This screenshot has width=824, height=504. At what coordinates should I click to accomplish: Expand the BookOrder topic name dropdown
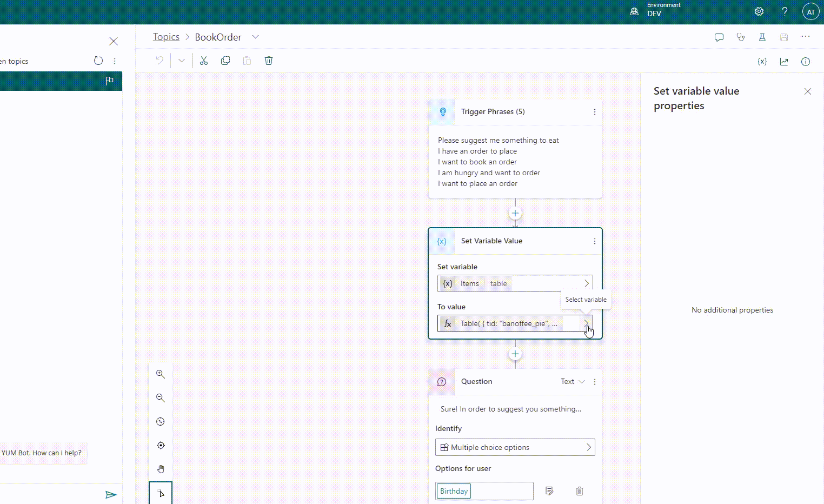coord(255,37)
